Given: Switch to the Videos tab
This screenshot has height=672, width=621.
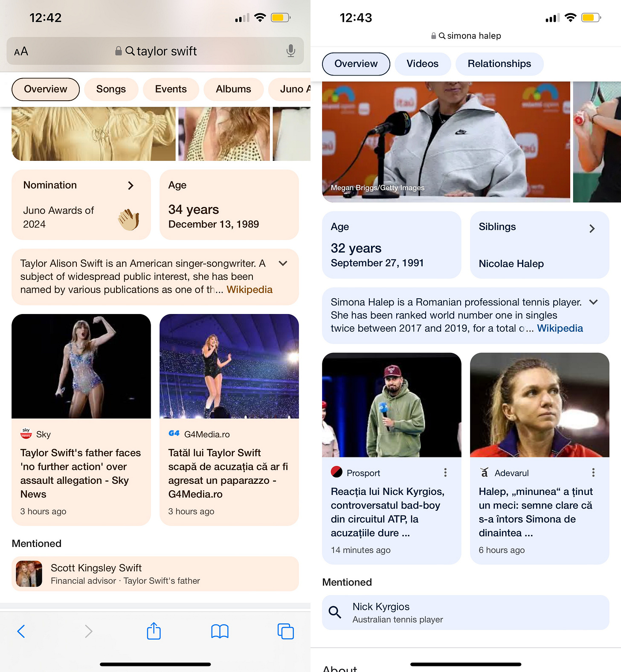Looking at the screenshot, I should tap(423, 64).
